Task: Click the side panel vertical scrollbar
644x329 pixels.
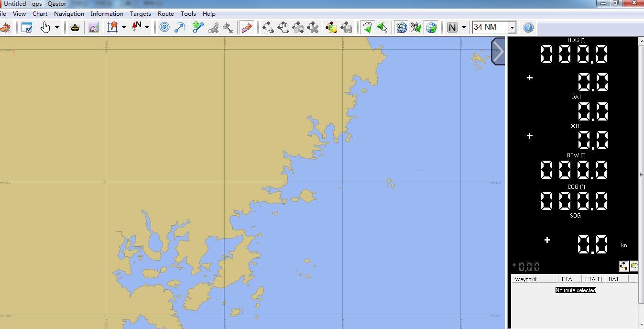Action: tap(641, 175)
